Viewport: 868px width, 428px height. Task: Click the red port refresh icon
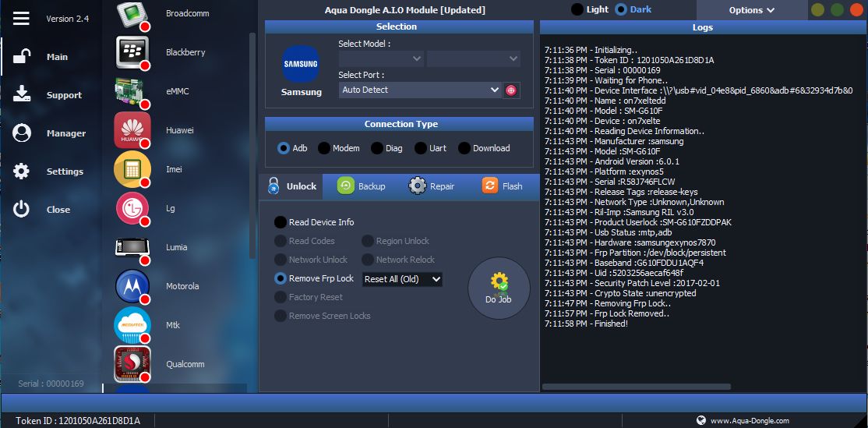(x=511, y=90)
